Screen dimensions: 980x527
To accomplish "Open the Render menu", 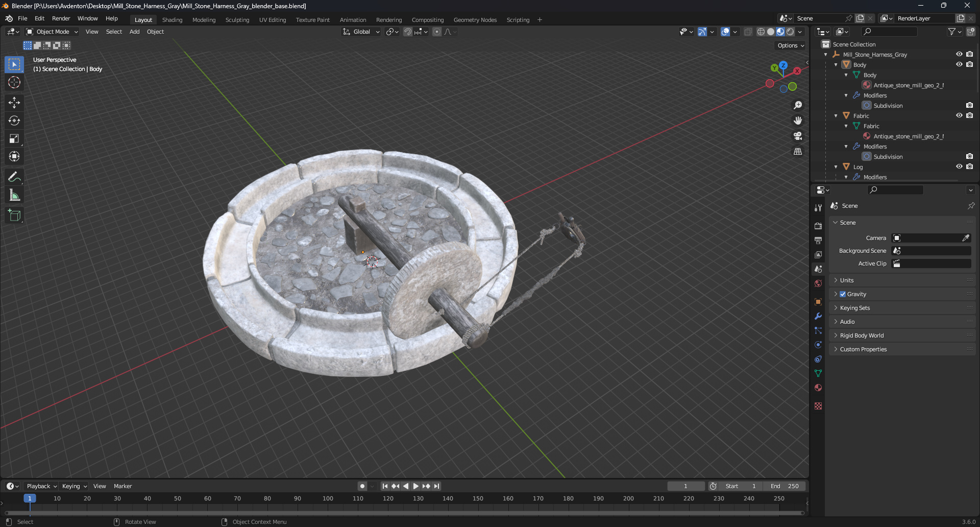I will pos(61,18).
